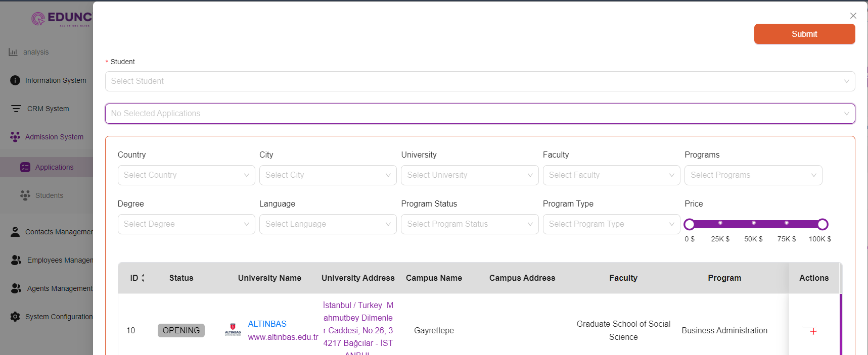Click the Admission System group icon

coord(15,137)
